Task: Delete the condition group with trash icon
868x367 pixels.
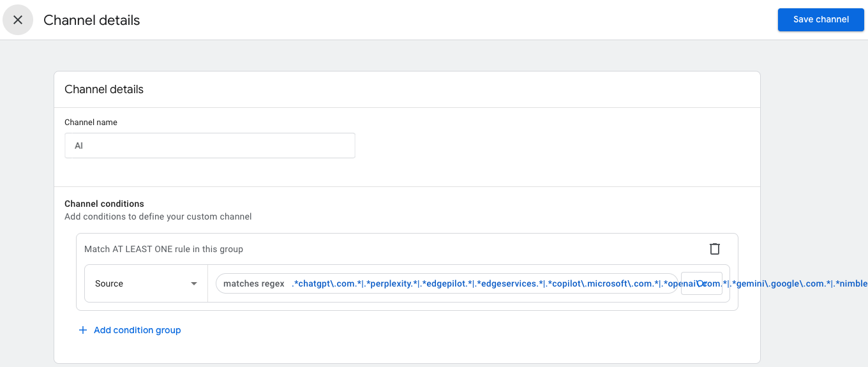Action: [715, 249]
